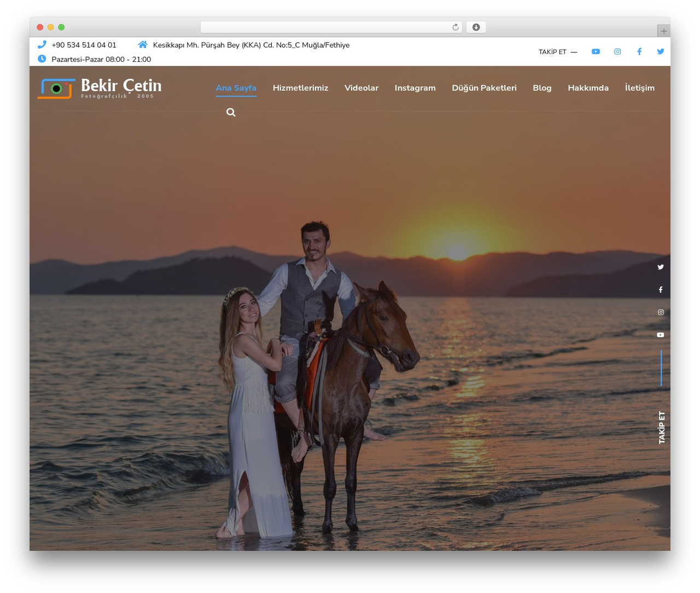The image size is (700, 593).
Task: Open İletişim menu item
Action: 639,88
